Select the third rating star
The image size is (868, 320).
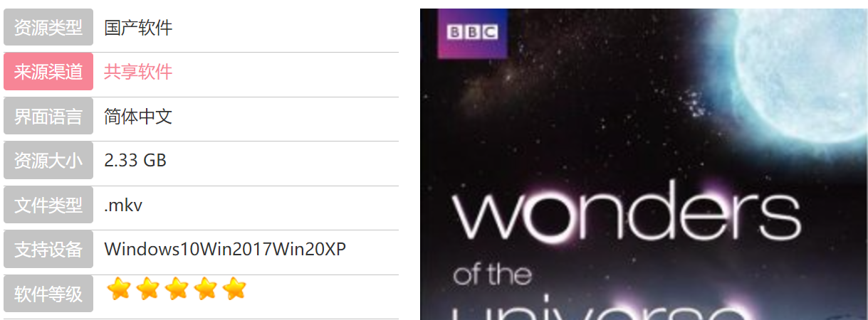coord(177,289)
